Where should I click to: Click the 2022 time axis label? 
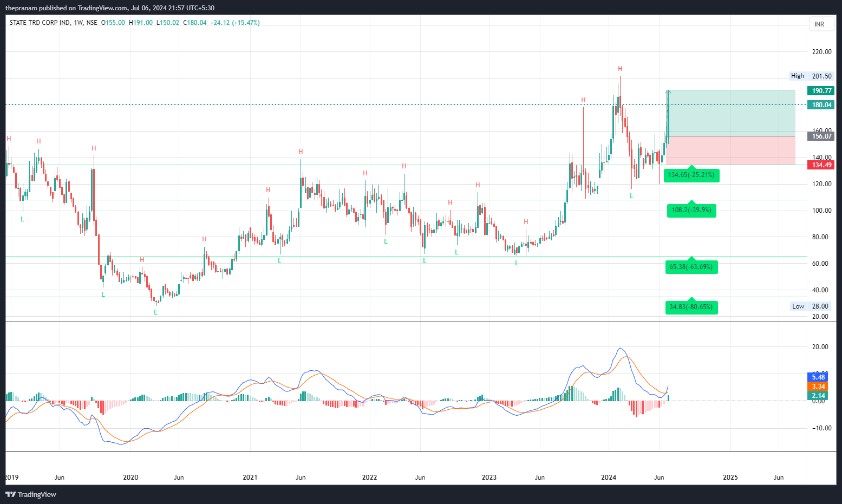click(x=370, y=477)
